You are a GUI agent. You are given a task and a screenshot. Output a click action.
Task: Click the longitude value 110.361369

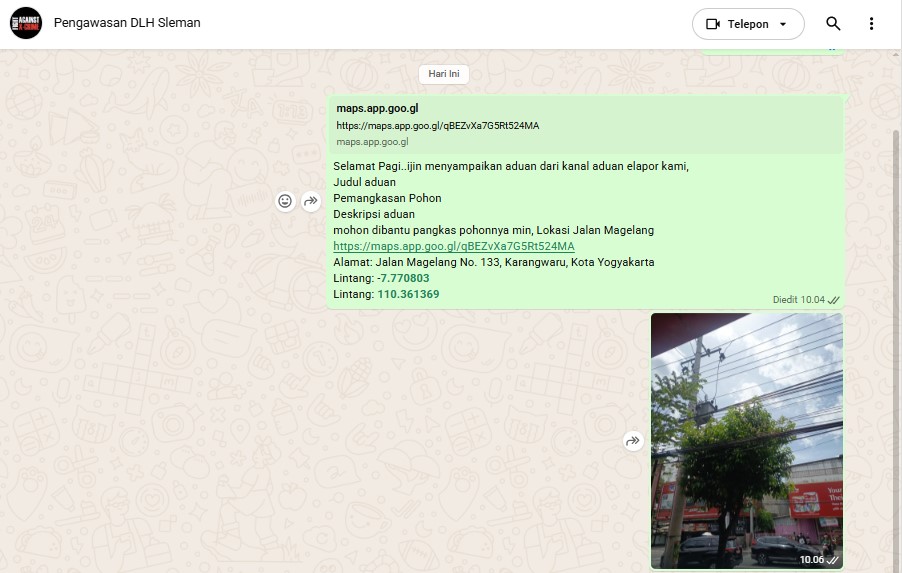(408, 294)
